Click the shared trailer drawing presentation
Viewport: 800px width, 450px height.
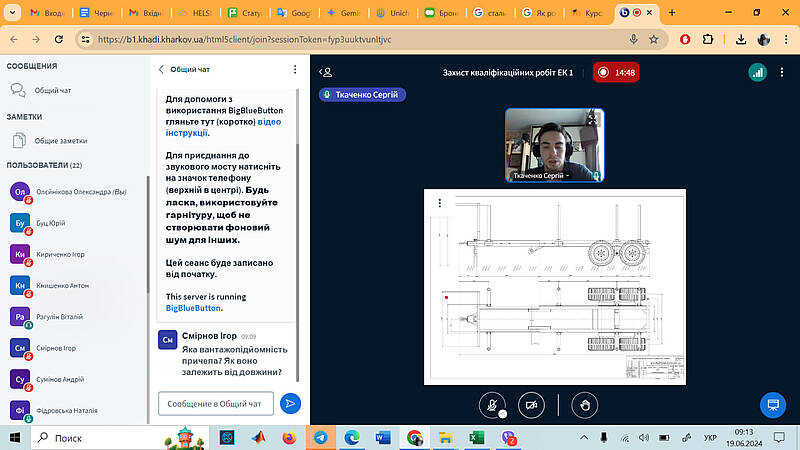(x=555, y=287)
